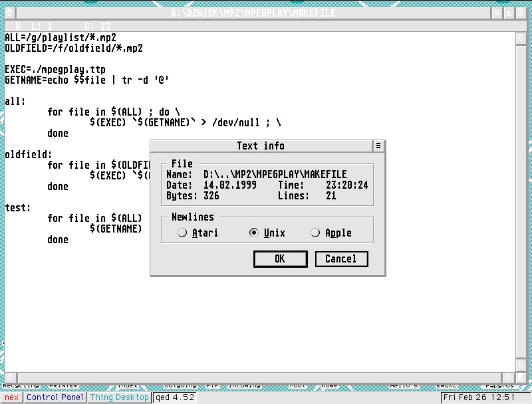
Task: Select the Atari newlines radio button
Action: [182, 233]
